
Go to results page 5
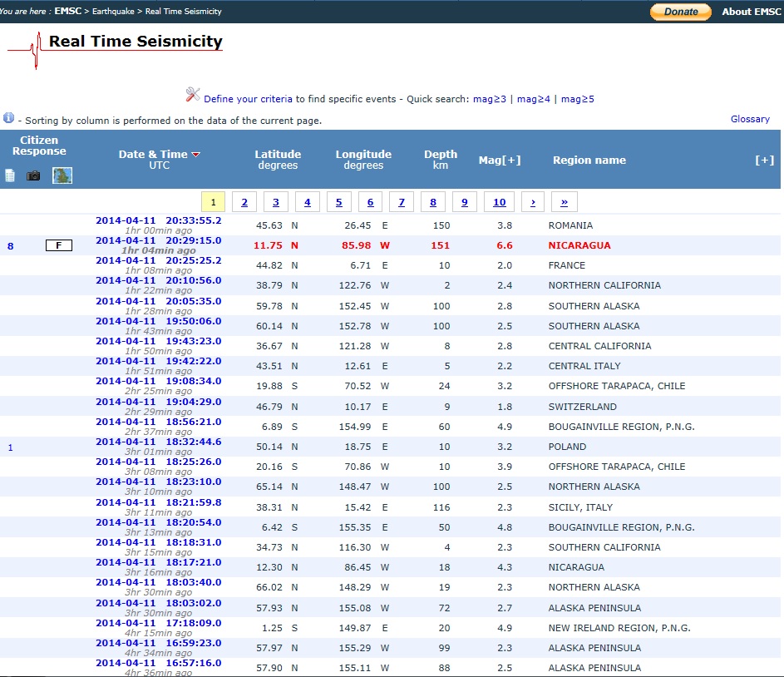click(x=339, y=202)
